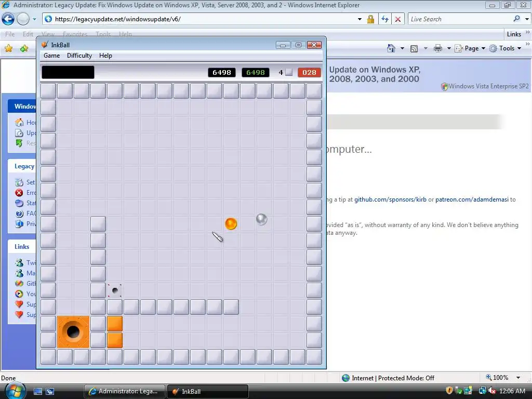Click the red Stop loading button
Viewport: 532px width, 399px height.
[x=397, y=19]
